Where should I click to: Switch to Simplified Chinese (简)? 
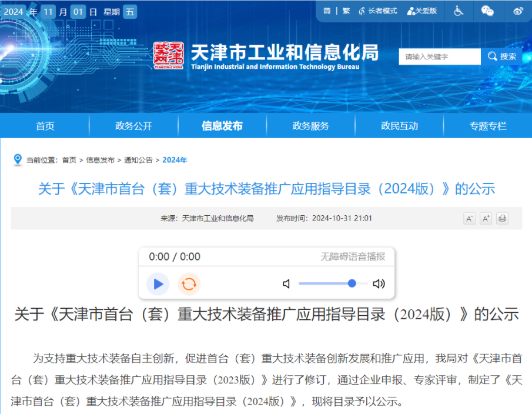click(327, 11)
